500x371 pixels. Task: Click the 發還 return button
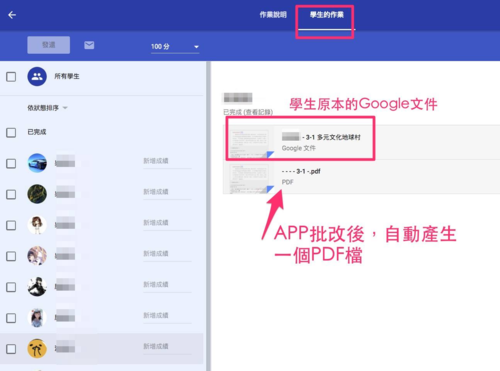point(49,45)
